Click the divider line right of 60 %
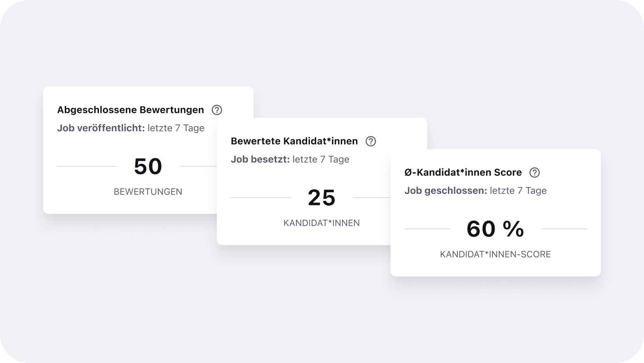Viewport: 644px width, 363px height. coord(564,229)
